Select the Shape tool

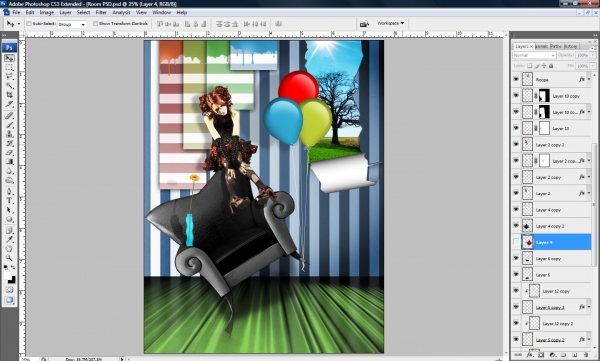[9, 219]
